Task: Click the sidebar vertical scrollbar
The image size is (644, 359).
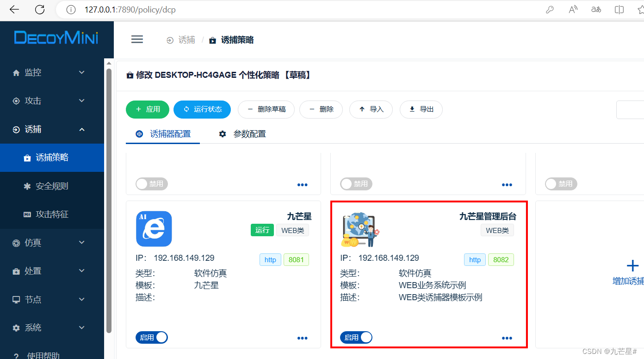Action: click(109, 201)
